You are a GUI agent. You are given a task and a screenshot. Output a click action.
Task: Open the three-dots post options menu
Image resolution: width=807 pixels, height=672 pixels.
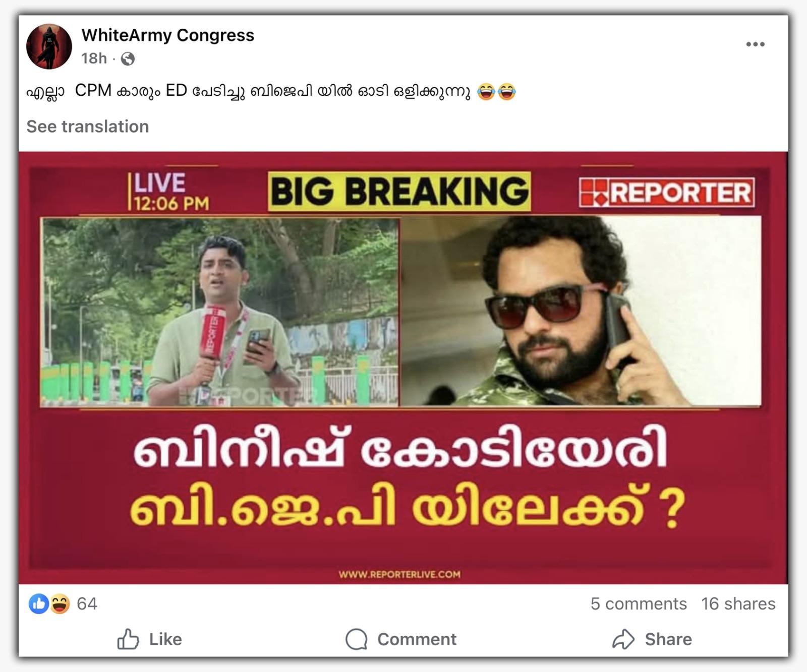(755, 44)
